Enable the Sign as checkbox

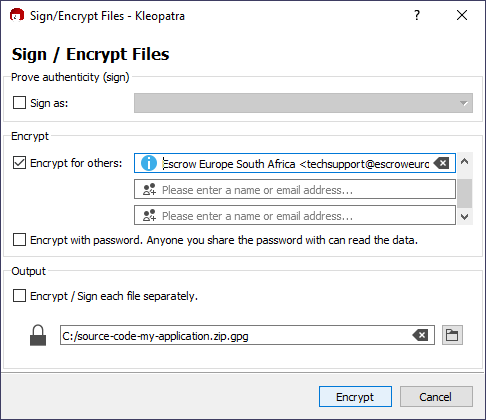(19, 103)
